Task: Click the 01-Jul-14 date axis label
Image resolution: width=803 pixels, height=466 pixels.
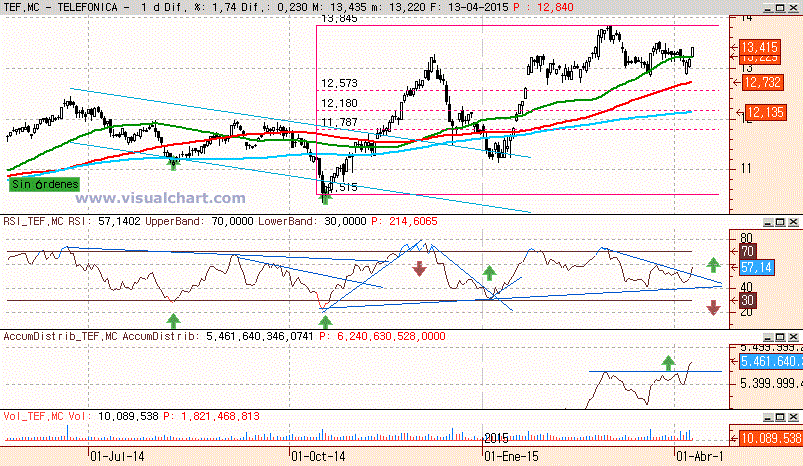Action: pos(117,456)
